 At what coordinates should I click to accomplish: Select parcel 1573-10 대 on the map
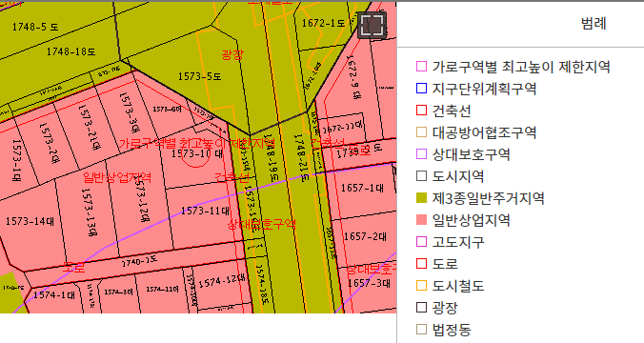[x=197, y=154]
